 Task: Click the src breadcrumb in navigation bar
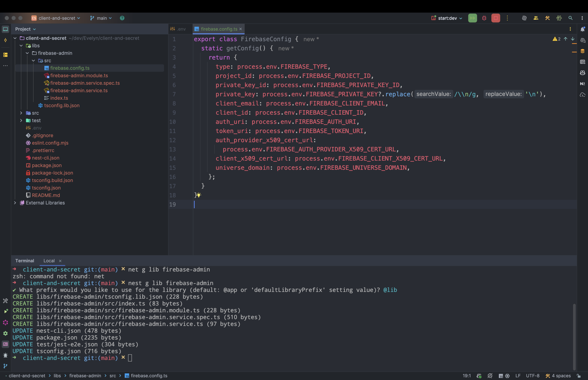point(113,376)
